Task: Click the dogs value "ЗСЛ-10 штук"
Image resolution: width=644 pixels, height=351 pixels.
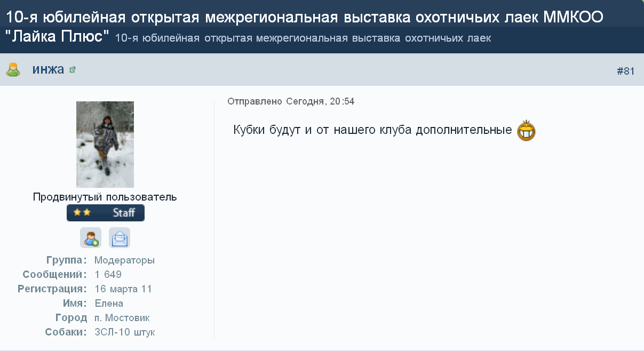Action: click(125, 332)
